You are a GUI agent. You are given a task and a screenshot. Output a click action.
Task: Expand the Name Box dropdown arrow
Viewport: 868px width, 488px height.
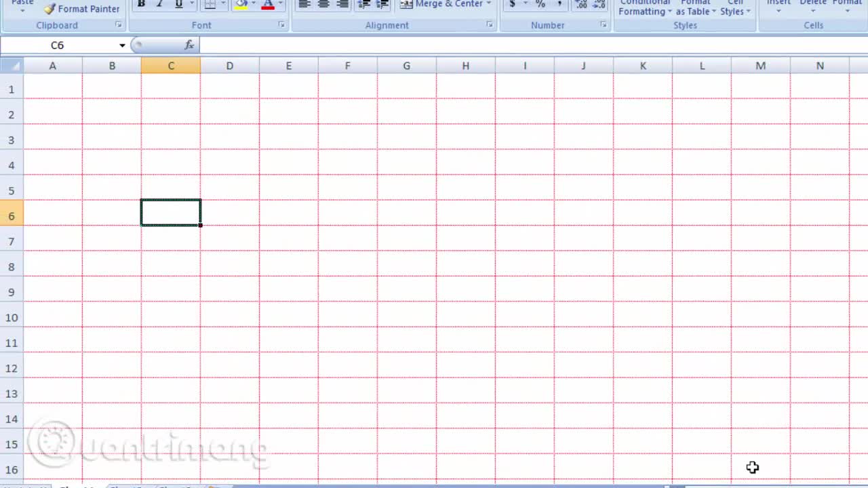pyautogui.click(x=122, y=45)
